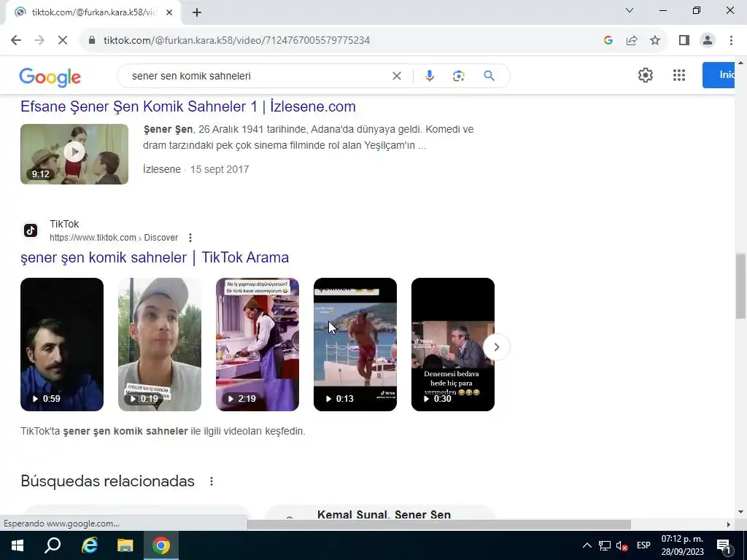
Task: View site information via the lock icon
Action: (x=92, y=41)
